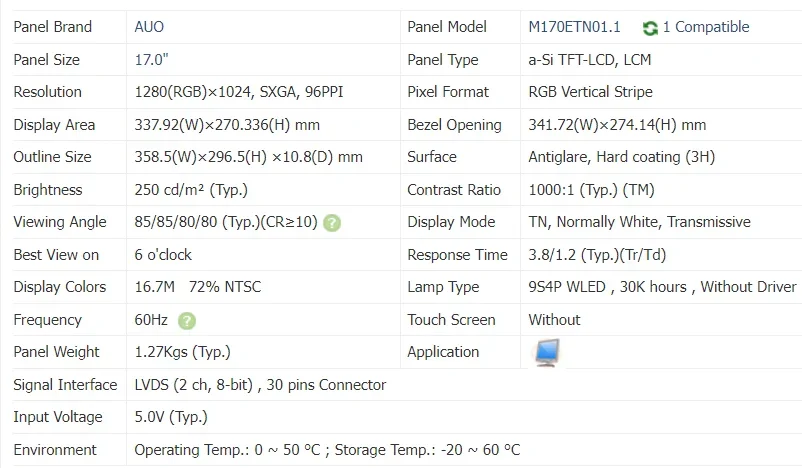Open the M170ETN01.1 panel model link
The image size is (802, 468).
click(574, 27)
